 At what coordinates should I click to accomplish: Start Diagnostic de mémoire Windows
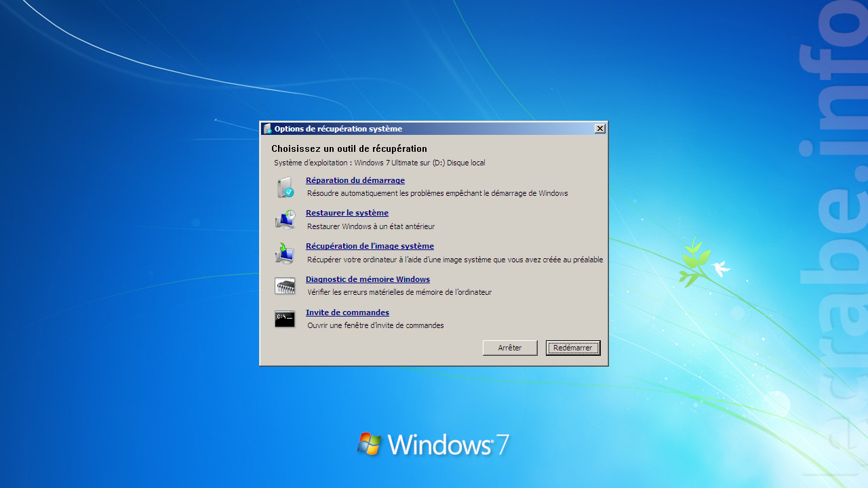coord(368,279)
